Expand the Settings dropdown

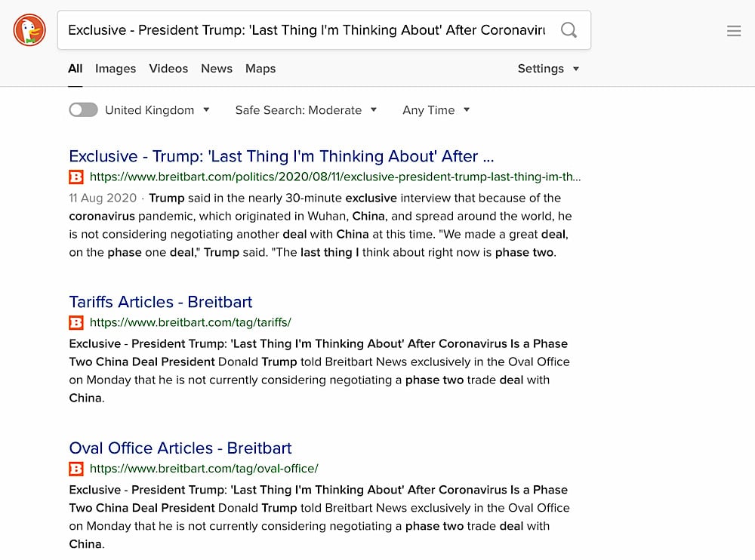[548, 69]
